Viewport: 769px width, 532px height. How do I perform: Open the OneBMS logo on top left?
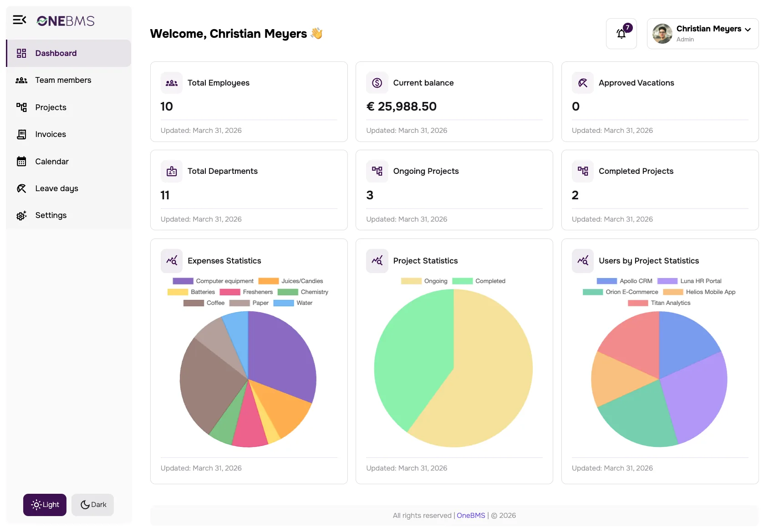pos(65,21)
